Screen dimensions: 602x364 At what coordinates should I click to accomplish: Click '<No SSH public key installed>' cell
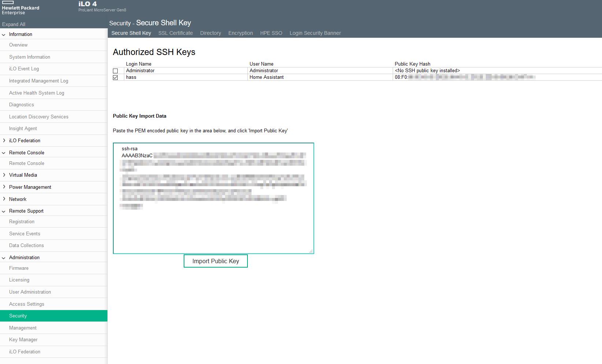pyautogui.click(x=427, y=71)
